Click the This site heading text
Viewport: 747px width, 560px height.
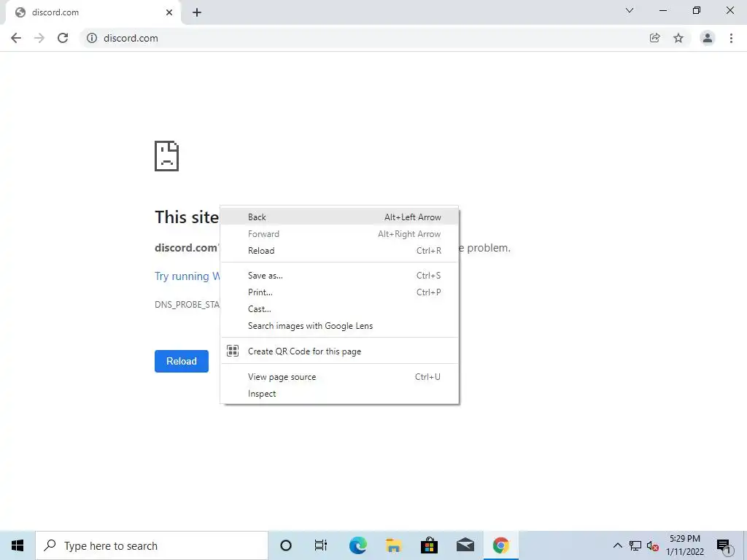pos(187,217)
